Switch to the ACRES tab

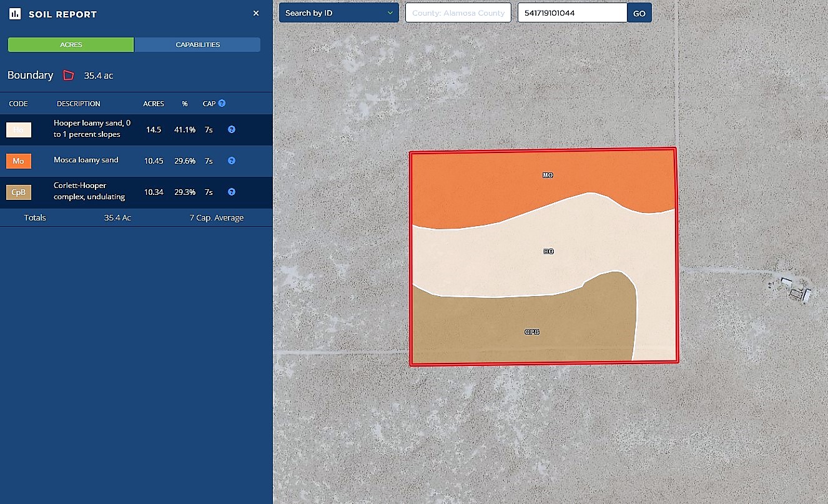[x=71, y=45]
